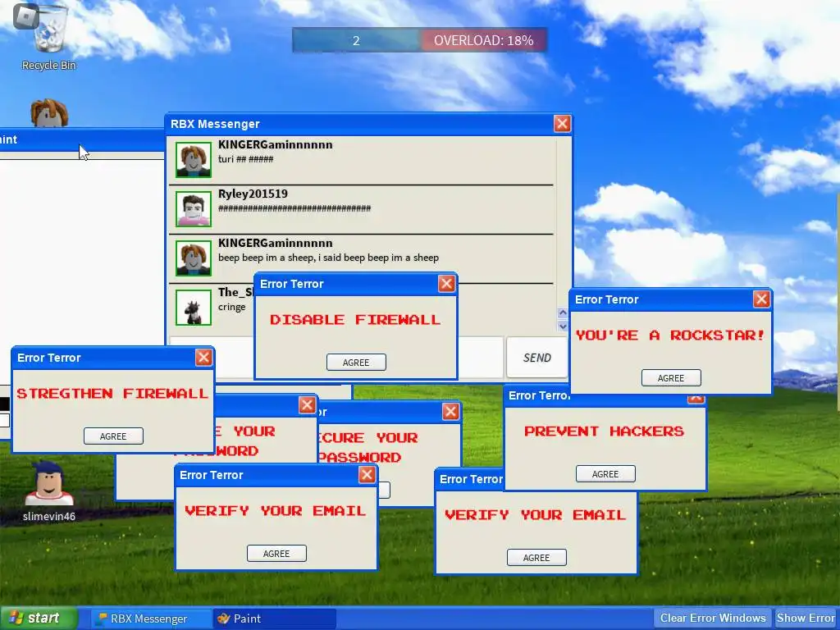Click the Ryley201519 username text

click(x=253, y=194)
